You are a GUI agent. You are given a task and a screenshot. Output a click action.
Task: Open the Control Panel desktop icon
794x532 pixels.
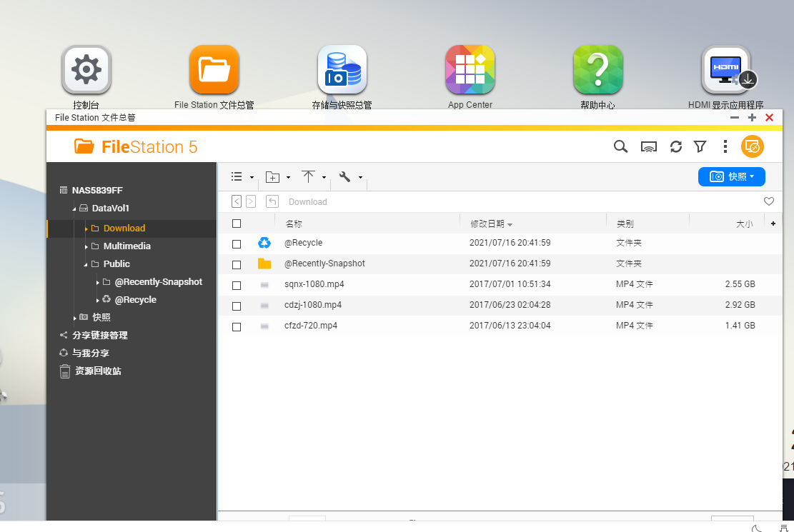[x=86, y=70]
